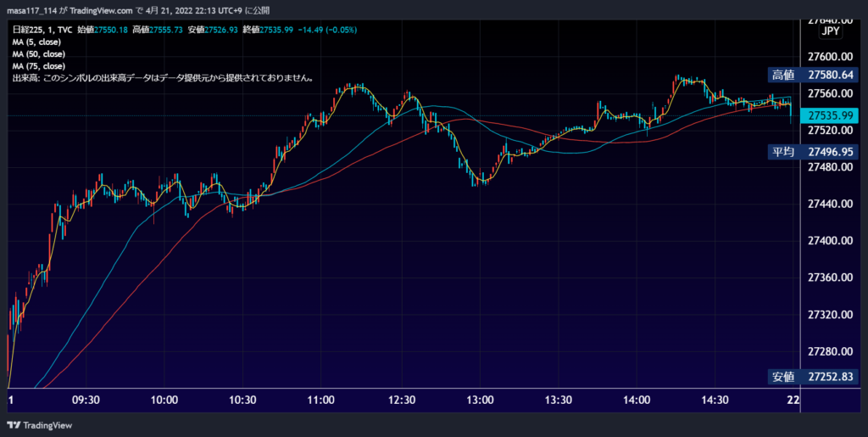The width and height of the screenshot is (868, 437).
Task: Click the 27320.00 price axis value
Action: 831,315
